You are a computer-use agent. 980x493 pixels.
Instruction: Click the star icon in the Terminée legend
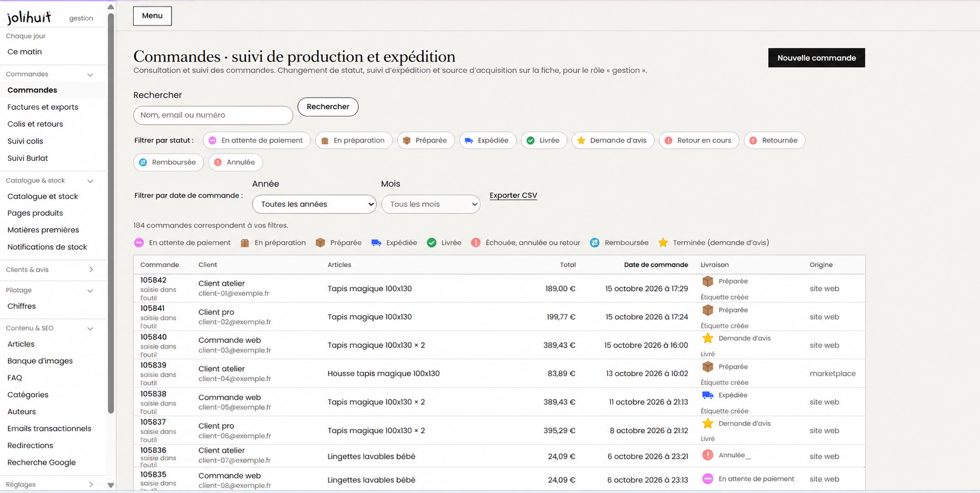663,243
